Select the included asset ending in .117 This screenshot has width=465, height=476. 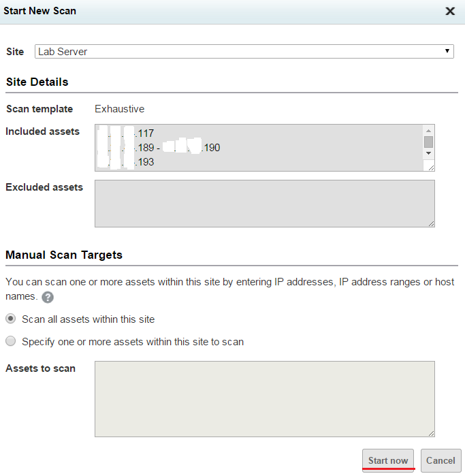pyautogui.click(x=145, y=133)
